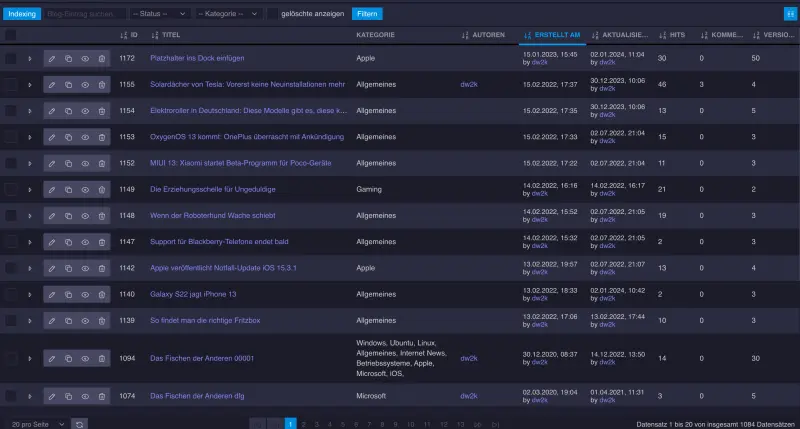This screenshot has width=800, height=429.
Task: Click the refresh icon beside page size
Action: [80, 424]
